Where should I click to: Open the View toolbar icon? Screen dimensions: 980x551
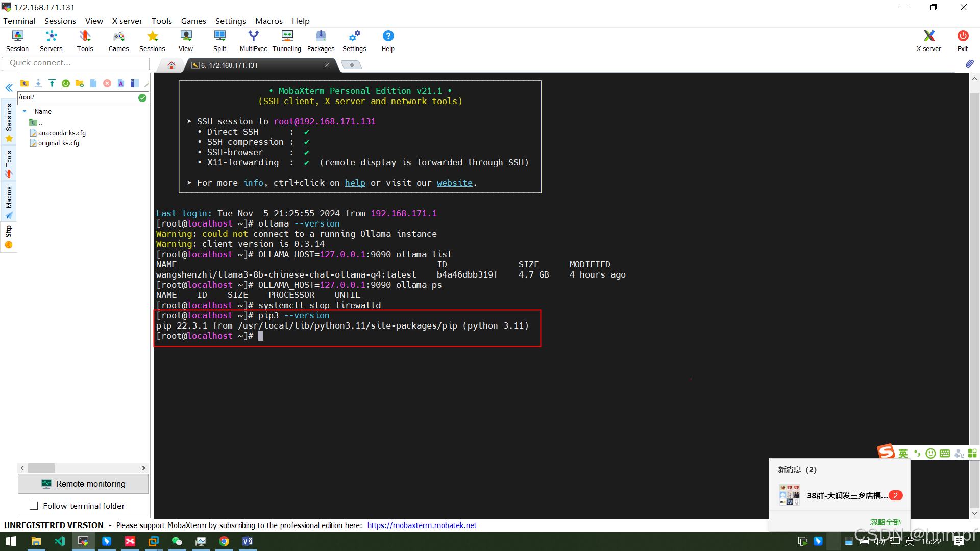(x=186, y=40)
